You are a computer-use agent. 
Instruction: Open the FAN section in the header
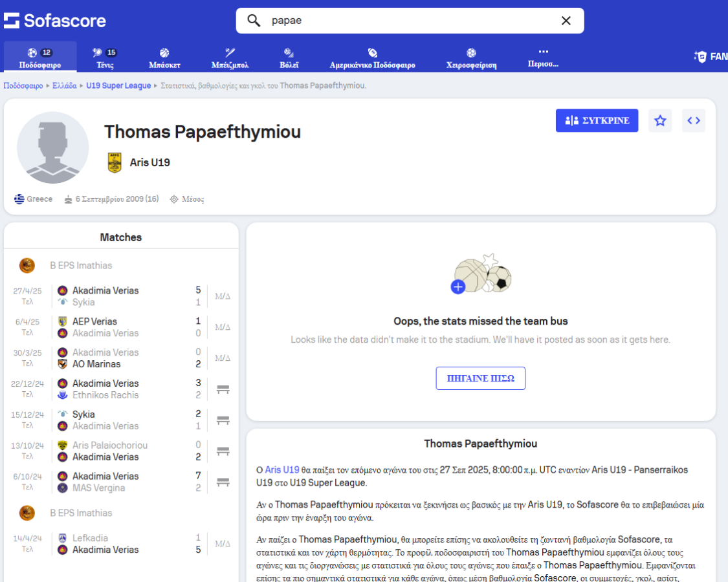point(711,57)
